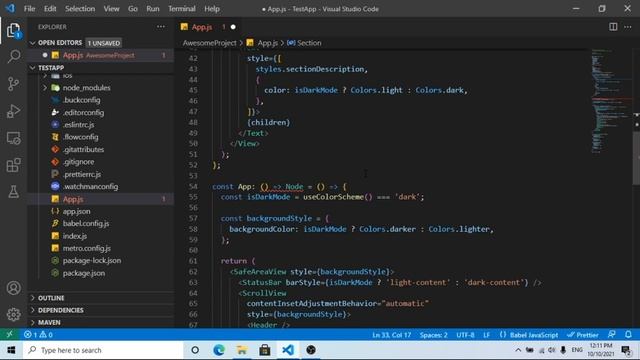The height and width of the screenshot is (360, 640).
Task: Open the View menu
Action: click(111, 9)
